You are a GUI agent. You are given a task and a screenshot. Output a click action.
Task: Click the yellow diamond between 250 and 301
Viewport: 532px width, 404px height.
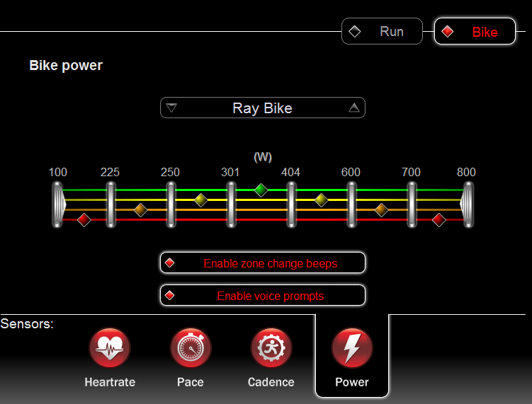[201, 200]
